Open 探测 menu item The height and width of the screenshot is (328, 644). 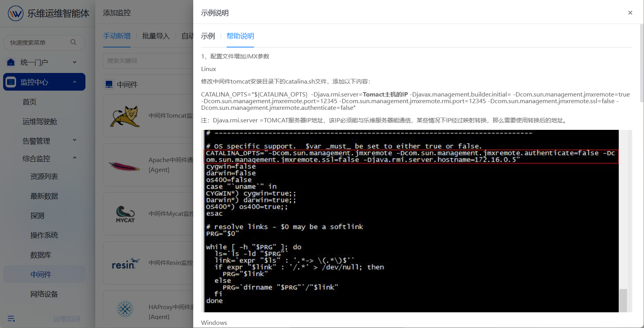(37, 216)
